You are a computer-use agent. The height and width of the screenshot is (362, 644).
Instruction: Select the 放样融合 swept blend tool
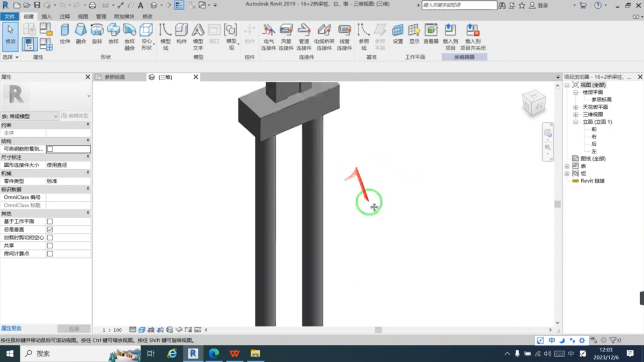(129, 37)
